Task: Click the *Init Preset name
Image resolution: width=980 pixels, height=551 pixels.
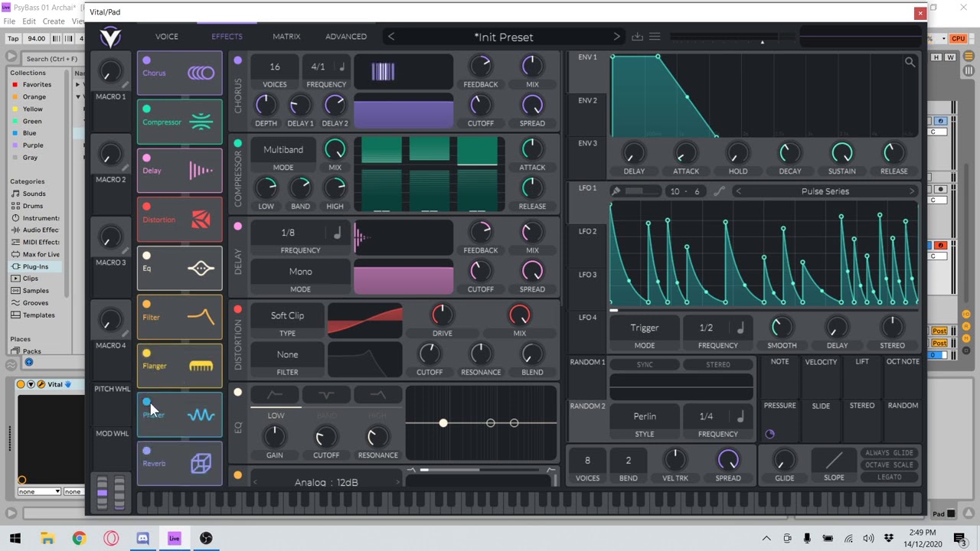Action: click(504, 37)
